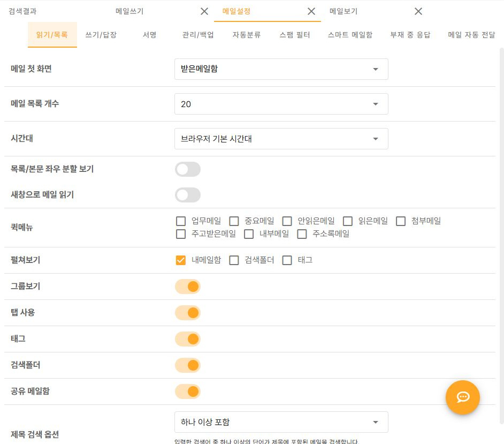This screenshot has height=444, width=504.
Task: Turn off the 공유 메일함 toggle
Action: coord(188,392)
